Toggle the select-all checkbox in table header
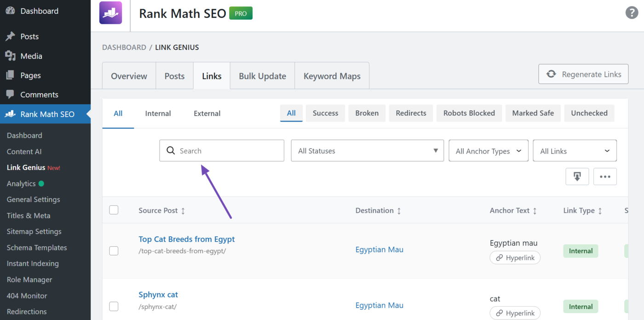The height and width of the screenshot is (320, 644). (x=114, y=210)
